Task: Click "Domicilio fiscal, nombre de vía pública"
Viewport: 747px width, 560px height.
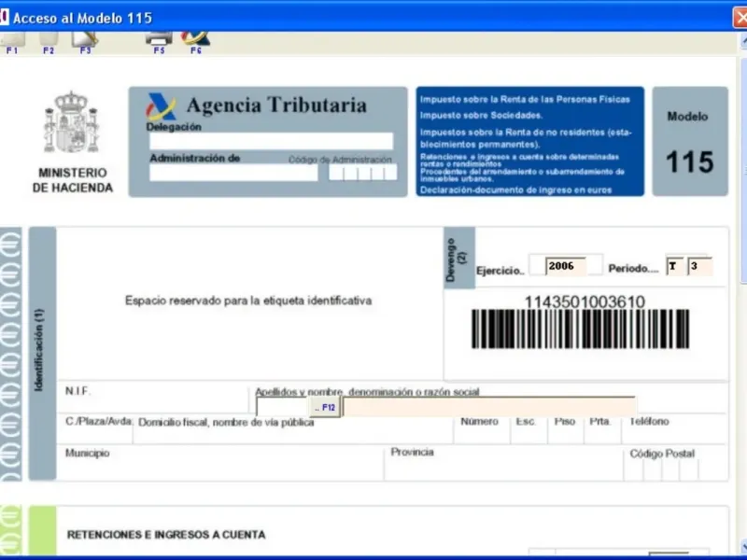Action: pos(226,423)
